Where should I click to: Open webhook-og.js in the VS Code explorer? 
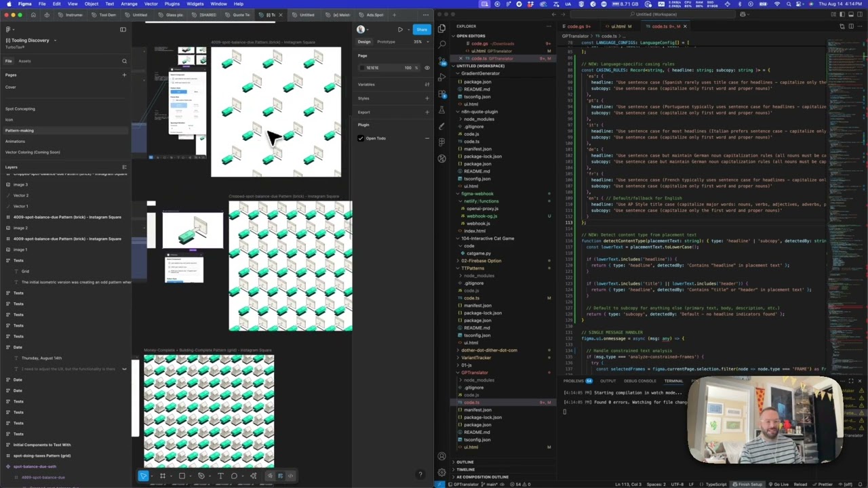point(482,216)
